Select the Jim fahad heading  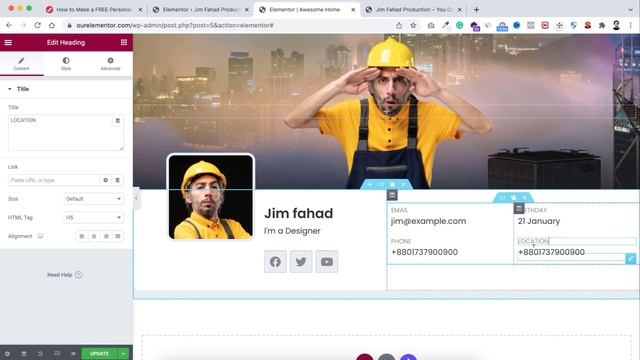298,213
